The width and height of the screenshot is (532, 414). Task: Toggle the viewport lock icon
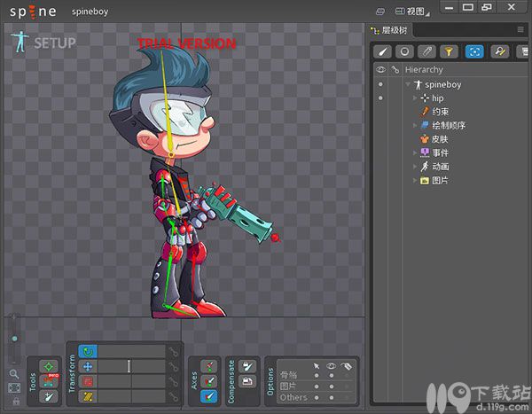(16, 402)
